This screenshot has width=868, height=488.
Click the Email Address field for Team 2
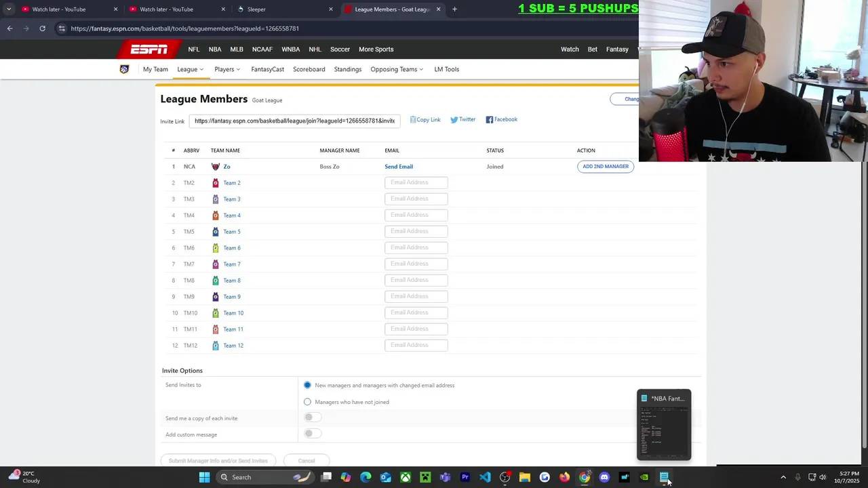coord(416,182)
